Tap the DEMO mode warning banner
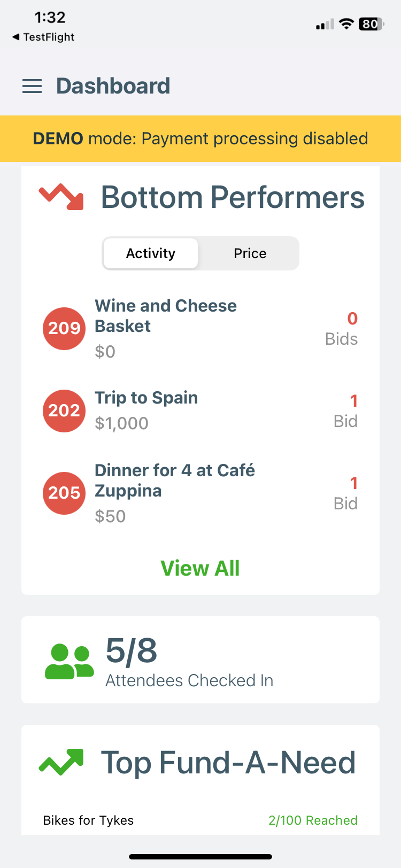The height and width of the screenshot is (868, 401). (x=200, y=138)
